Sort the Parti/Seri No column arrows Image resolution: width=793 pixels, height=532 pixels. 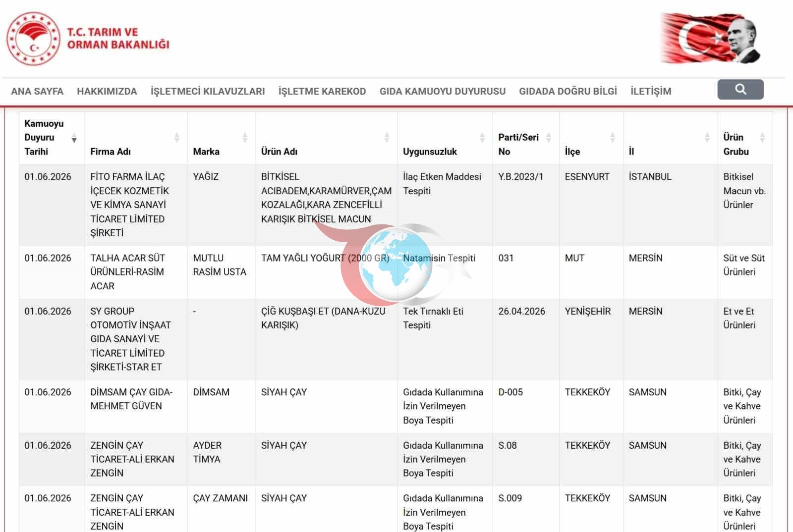[549, 138]
